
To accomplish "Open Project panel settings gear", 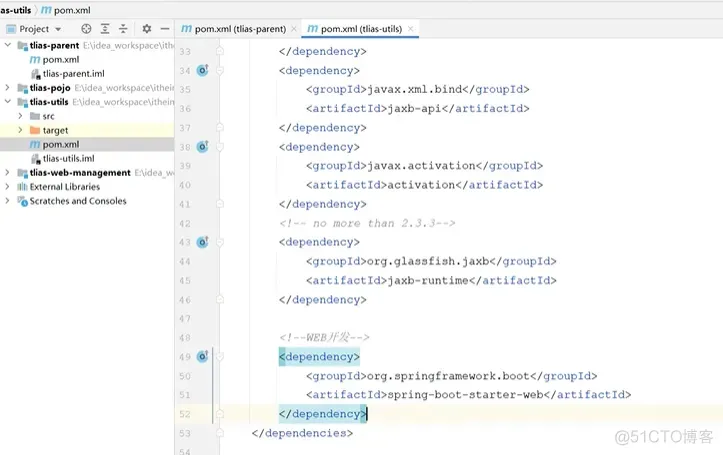I will [147, 29].
